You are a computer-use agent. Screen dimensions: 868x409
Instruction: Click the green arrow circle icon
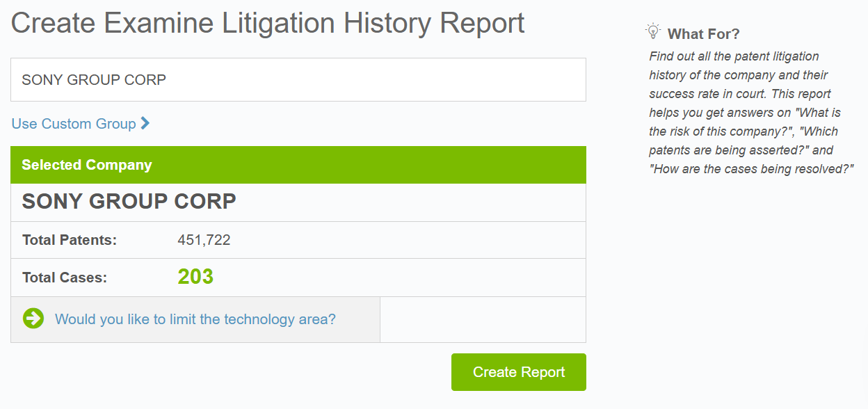[33, 319]
